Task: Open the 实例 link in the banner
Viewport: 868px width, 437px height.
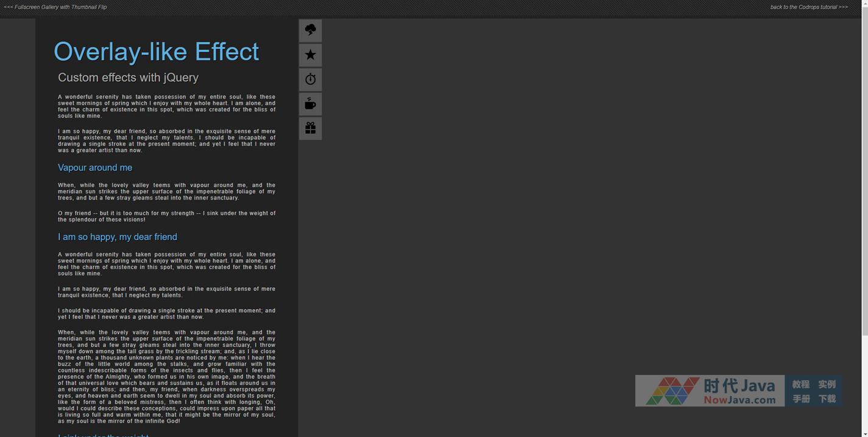Action: (827, 384)
